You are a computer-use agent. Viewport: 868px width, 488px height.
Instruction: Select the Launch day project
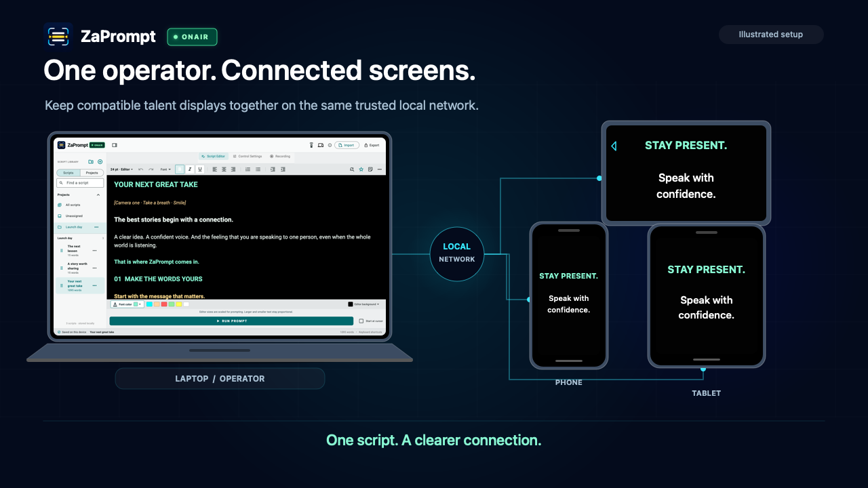pos(79,227)
